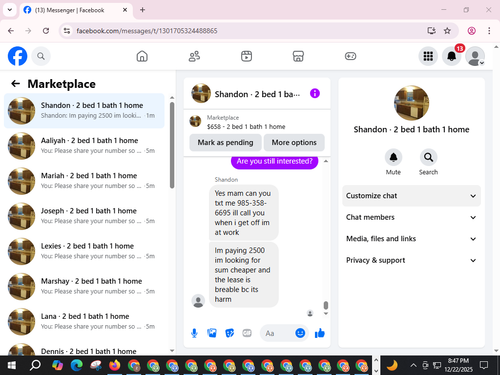Open the emoji picker smiley
500x375 pixels.
(300, 333)
